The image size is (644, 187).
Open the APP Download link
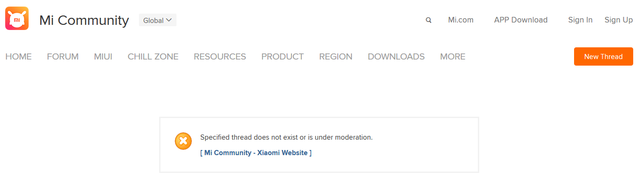(x=521, y=20)
